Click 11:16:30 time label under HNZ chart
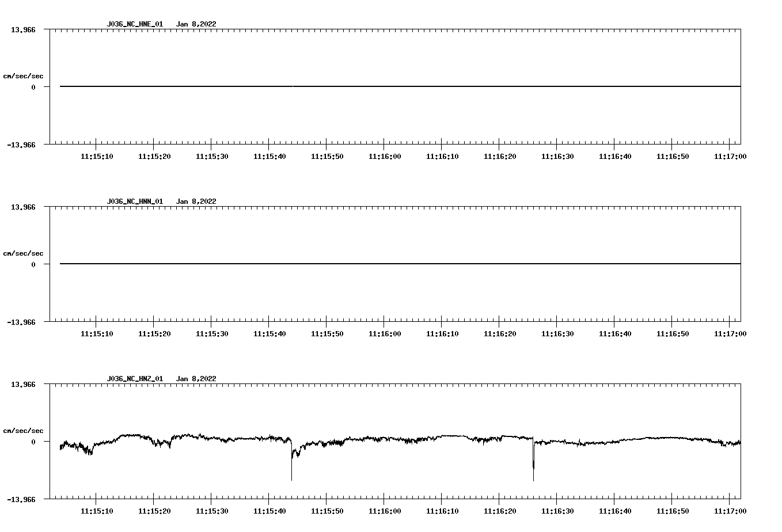782x532 pixels. [557, 511]
